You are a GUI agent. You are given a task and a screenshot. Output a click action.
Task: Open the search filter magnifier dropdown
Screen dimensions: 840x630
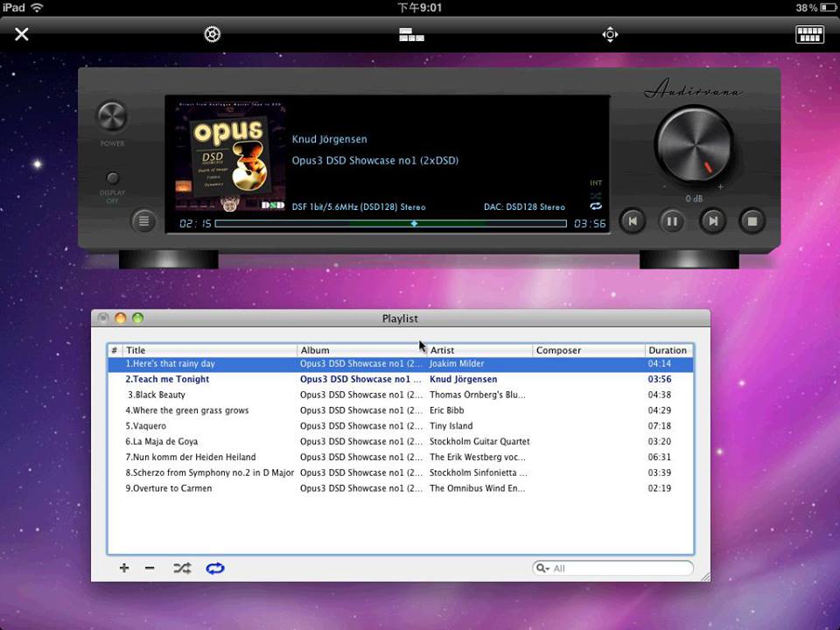[x=542, y=568]
